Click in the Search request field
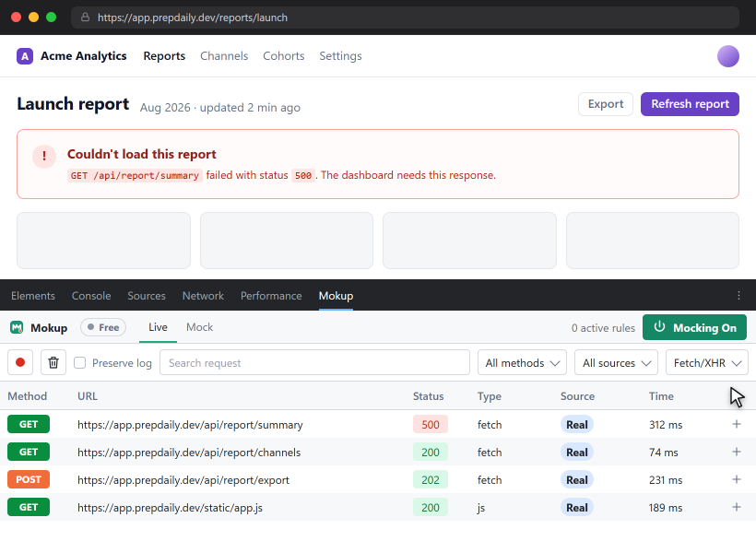 [314, 362]
